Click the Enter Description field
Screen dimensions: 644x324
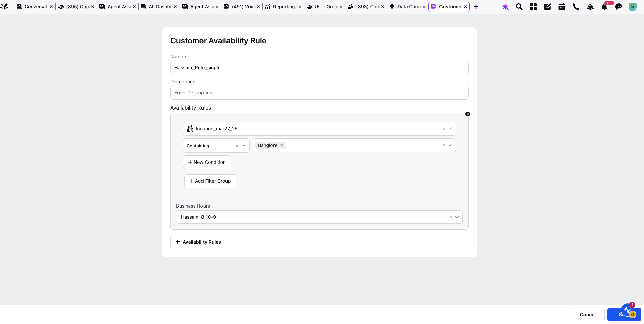tap(319, 93)
